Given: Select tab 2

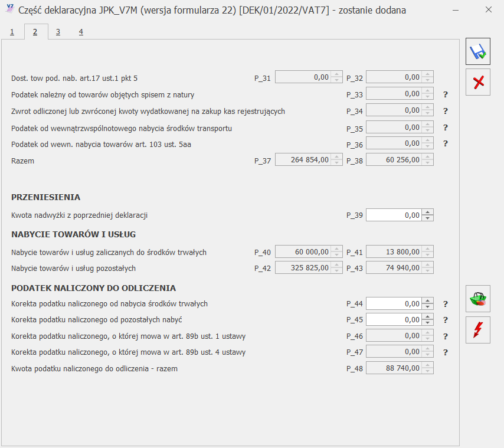Looking at the screenshot, I should pos(35,32).
